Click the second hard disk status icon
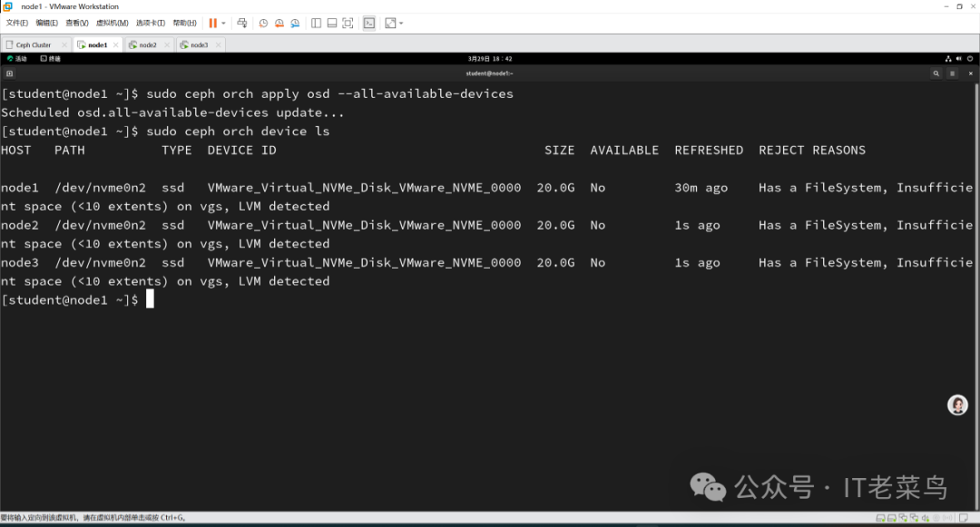The height and width of the screenshot is (527, 980). tap(892, 518)
